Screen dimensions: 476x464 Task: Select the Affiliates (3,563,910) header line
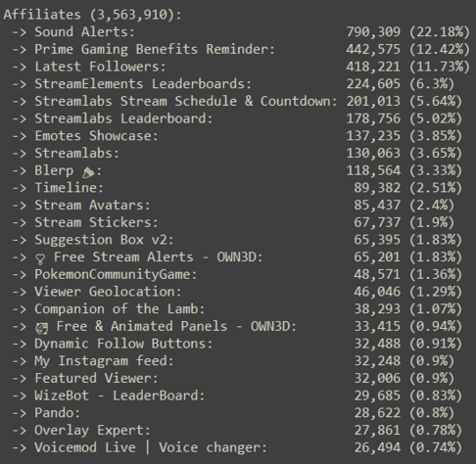pos(92,15)
